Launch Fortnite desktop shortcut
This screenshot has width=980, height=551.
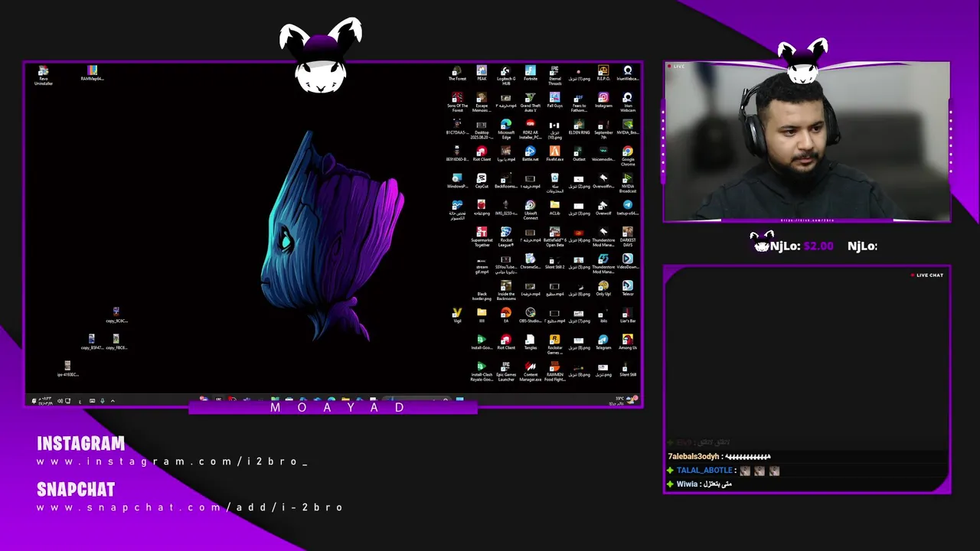531,73
